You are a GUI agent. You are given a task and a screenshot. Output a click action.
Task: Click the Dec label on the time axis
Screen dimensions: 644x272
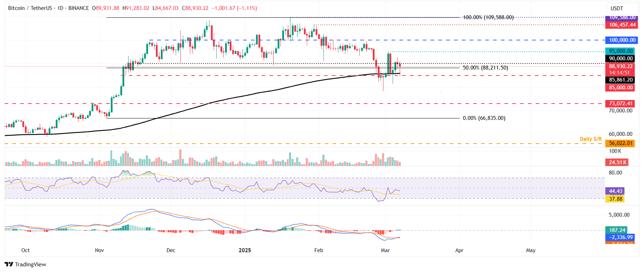point(171,250)
